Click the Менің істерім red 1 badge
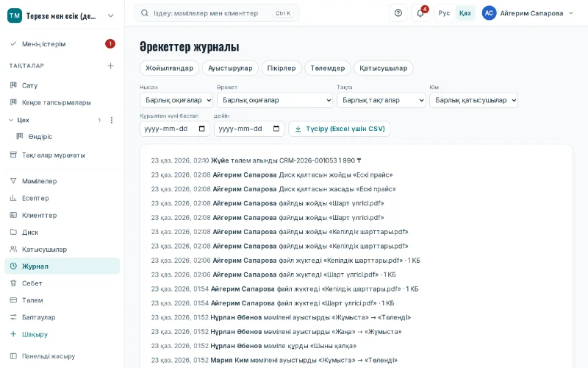The image size is (588, 368). 110,44
